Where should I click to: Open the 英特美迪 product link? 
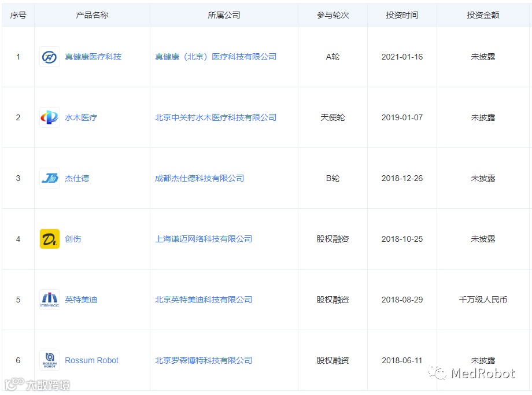click(81, 300)
